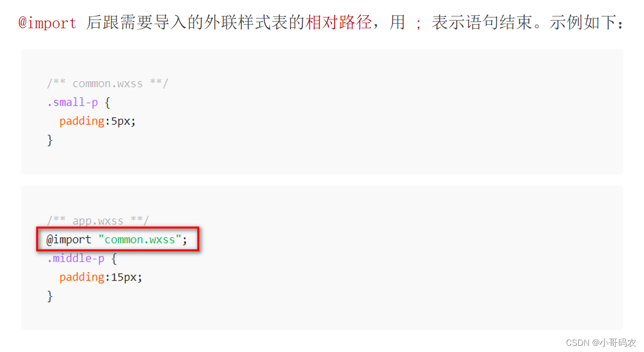644x352 pixels.
Task: Click the common.wxss comment line
Action: [x=107, y=84]
